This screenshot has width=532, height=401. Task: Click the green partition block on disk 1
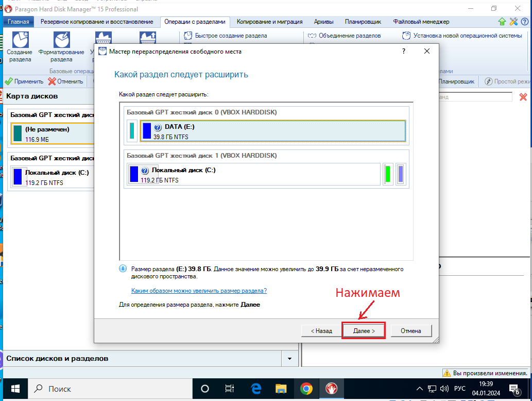388,174
